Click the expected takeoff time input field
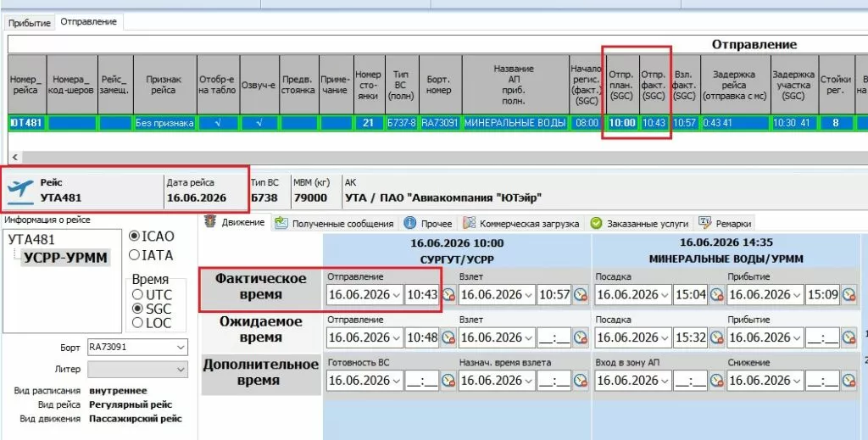The image size is (868, 440). point(554,337)
